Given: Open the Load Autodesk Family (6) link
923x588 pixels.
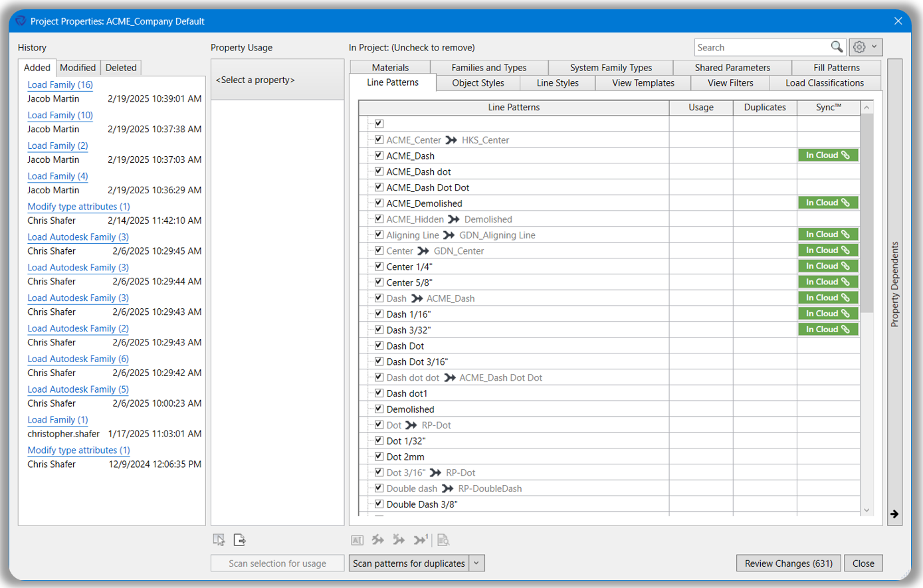Looking at the screenshot, I should point(78,359).
